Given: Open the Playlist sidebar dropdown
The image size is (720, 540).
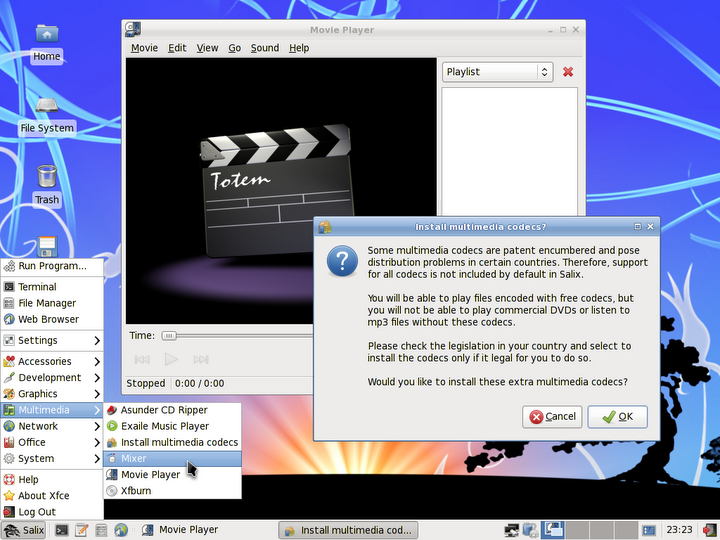Looking at the screenshot, I should click(x=497, y=72).
